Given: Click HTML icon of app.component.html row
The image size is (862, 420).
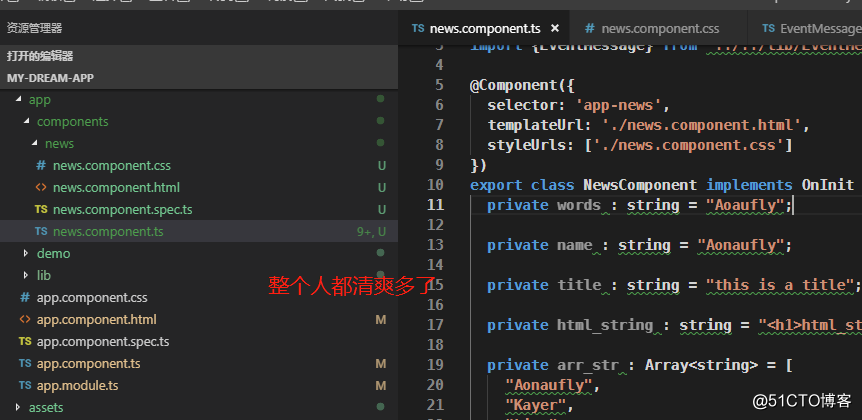Looking at the screenshot, I should [x=25, y=319].
